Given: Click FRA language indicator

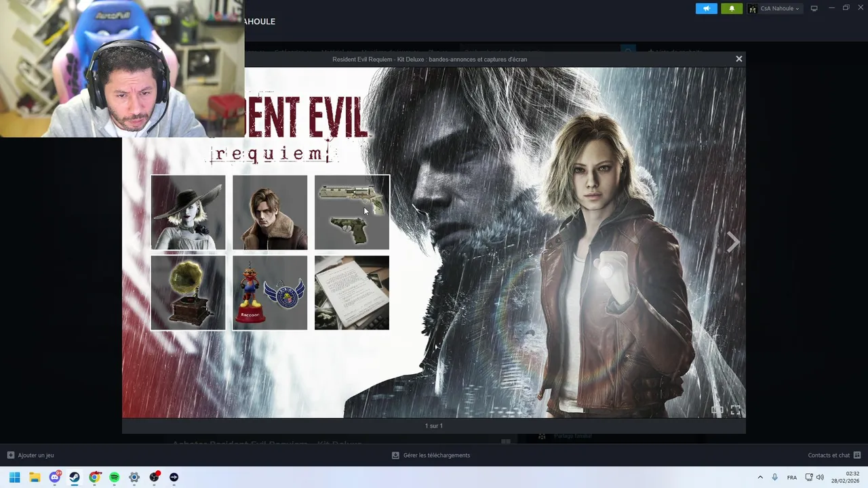Looking at the screenshot, I should tap(792, 478).
